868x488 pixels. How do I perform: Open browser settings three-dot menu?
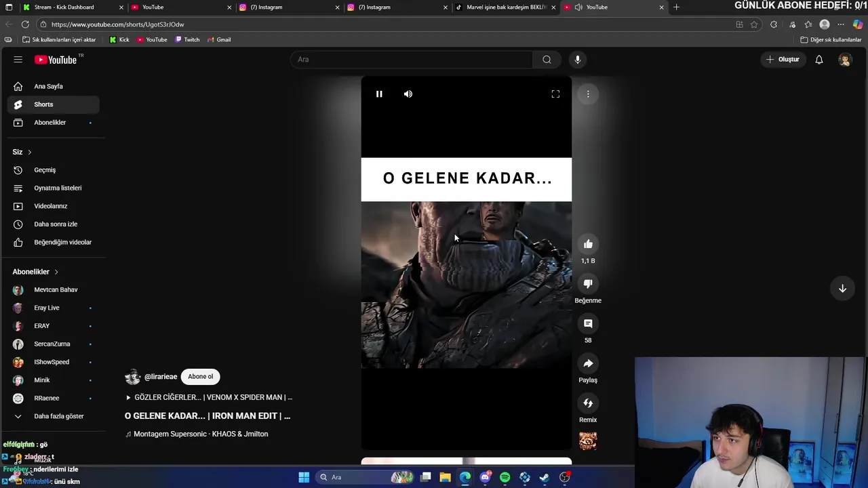click(841, 24)
